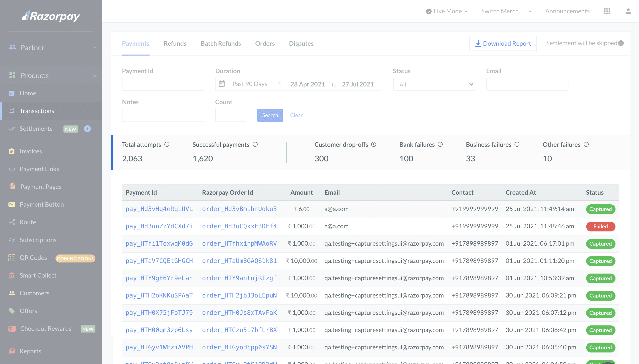Click the Settlements lightning bolt icon
The height and width of the screenshot is (364, 639).
click(x=87, y=129)
